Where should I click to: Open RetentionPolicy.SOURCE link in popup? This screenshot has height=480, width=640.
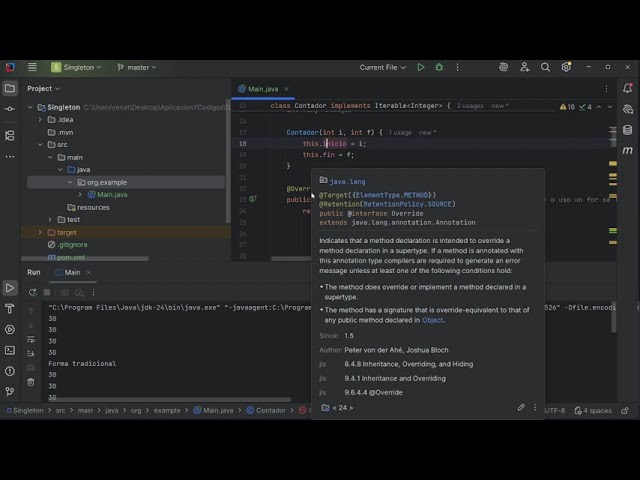coord(407,204)
